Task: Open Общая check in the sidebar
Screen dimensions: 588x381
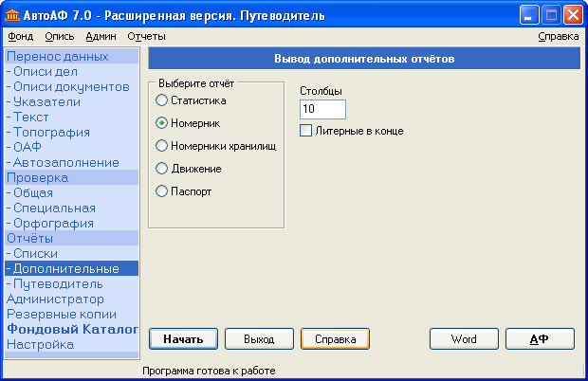Action: [72, 192]
